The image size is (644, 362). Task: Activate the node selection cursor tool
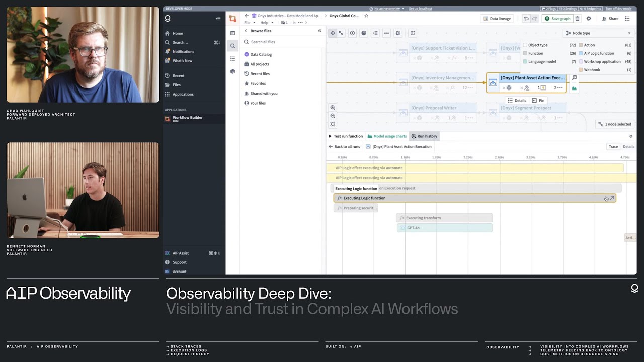click(x=341, y=33)
